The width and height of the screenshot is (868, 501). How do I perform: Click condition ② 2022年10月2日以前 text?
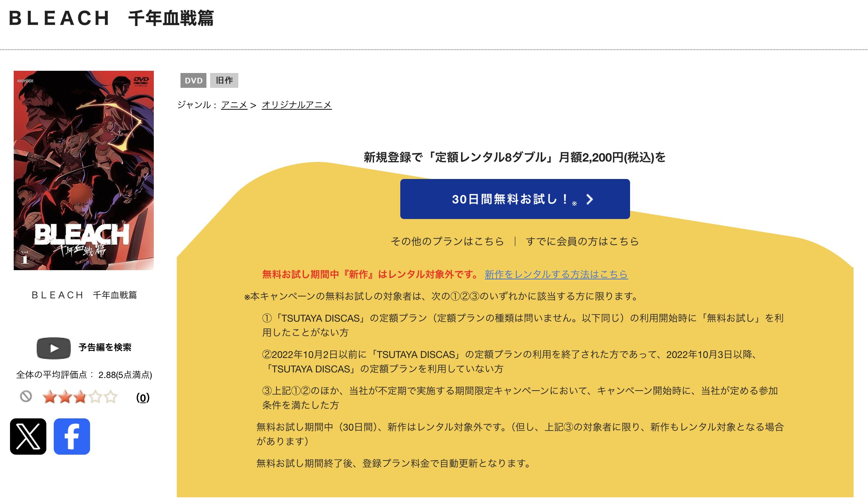point(510,362)
